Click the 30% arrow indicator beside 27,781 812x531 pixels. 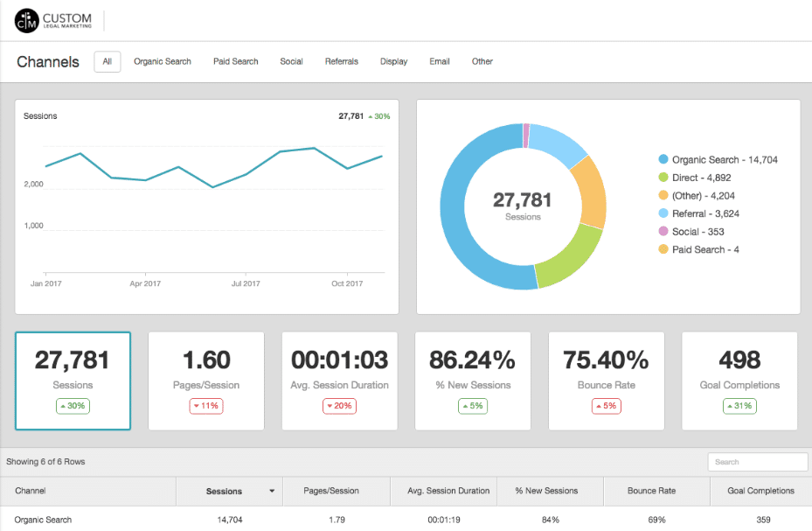[x=378, y=115]
